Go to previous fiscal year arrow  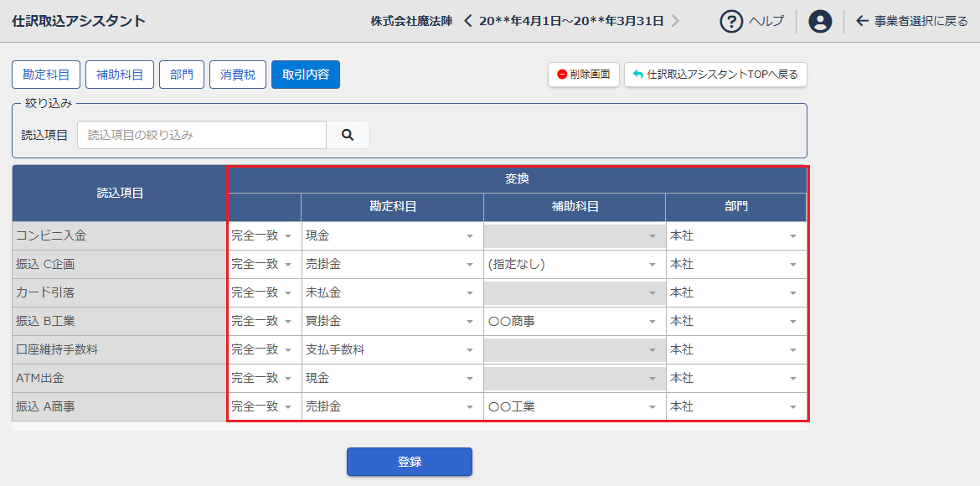(468, 21)
